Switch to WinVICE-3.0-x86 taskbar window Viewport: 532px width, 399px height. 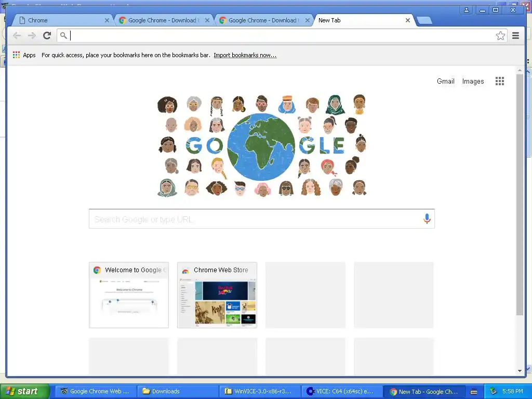point(260,391)
